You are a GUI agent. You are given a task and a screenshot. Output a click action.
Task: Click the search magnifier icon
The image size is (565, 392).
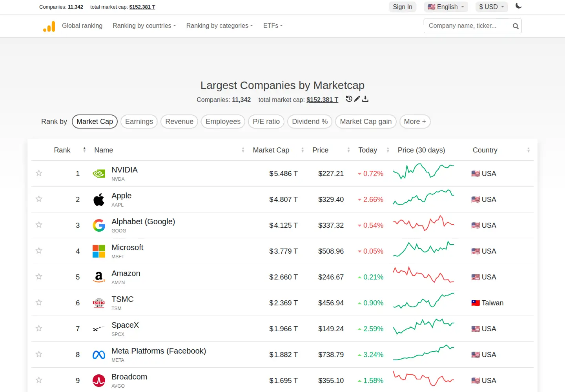[x=516, y=26]
